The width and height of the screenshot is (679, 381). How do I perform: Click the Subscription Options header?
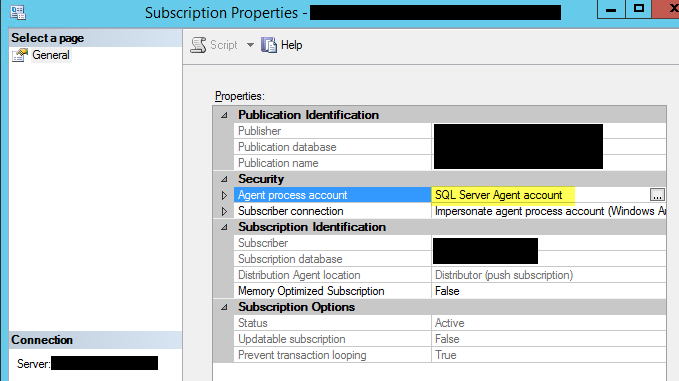coord(296,307)
